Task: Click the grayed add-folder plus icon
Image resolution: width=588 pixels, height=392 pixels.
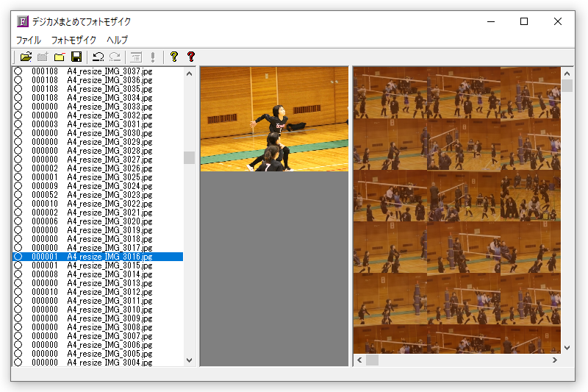Action: click(x=43, y=57)
